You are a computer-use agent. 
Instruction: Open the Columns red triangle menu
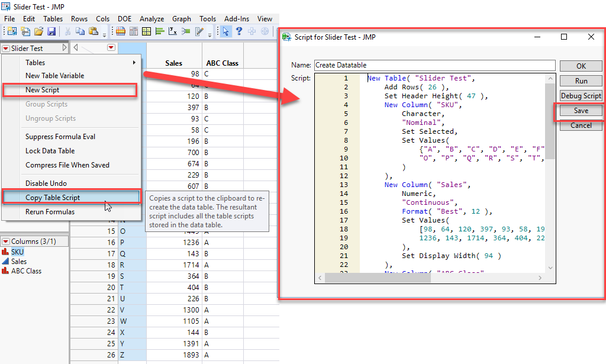point(6,241)
